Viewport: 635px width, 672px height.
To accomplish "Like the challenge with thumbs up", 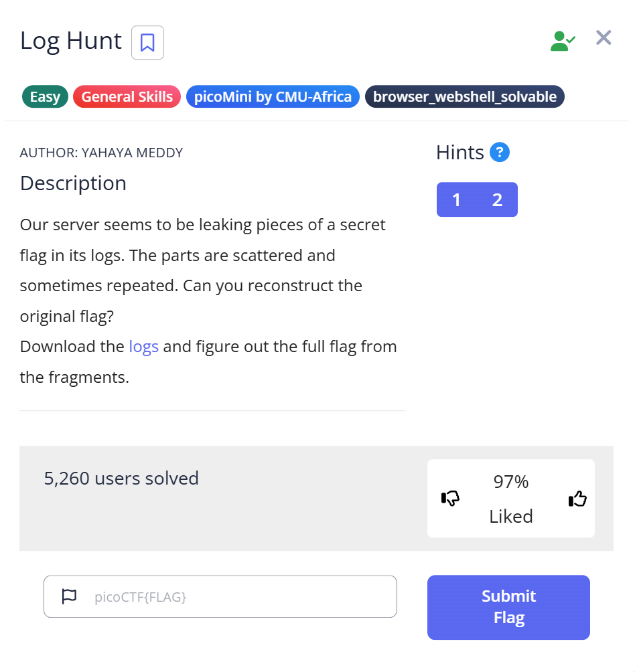I will pyautogui.click(x=577, y=499).
